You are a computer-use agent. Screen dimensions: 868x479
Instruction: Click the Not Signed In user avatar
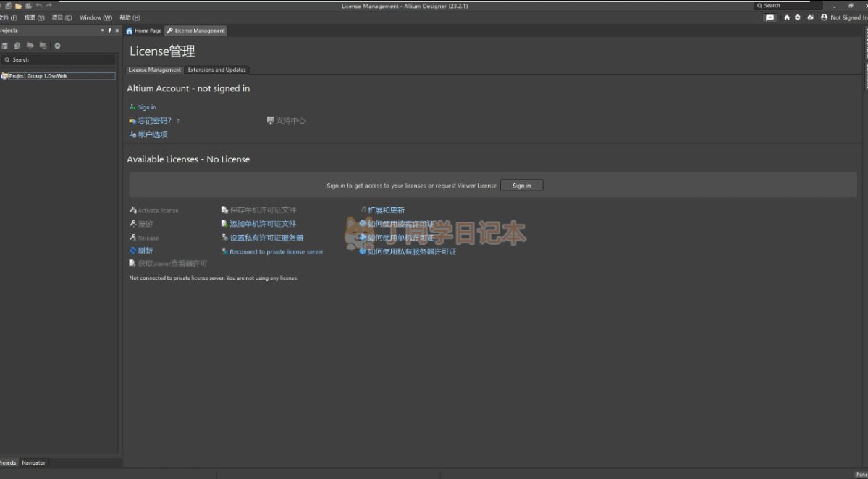pos(825,17)
